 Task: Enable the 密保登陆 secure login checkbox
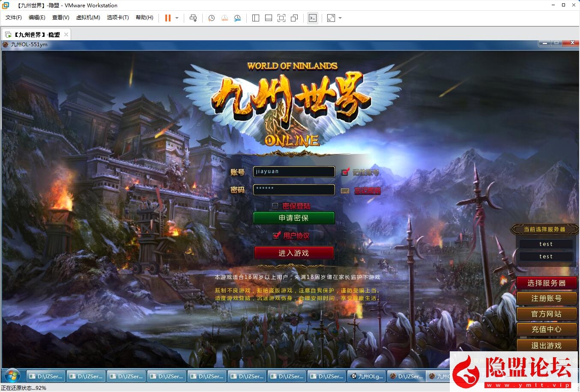275,206
